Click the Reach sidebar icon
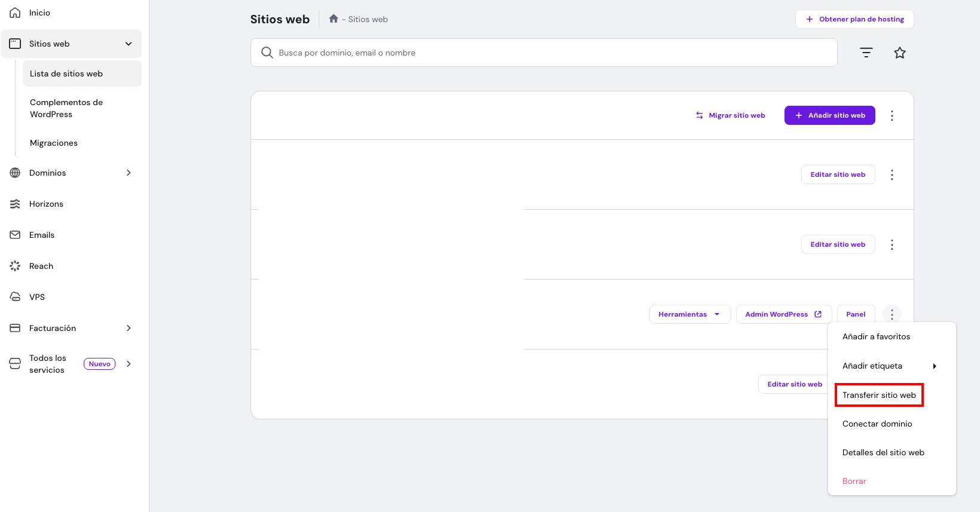 15,266
